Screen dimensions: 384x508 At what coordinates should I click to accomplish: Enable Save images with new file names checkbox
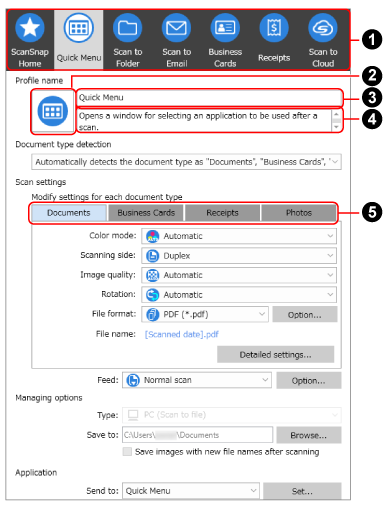pyautogui.click(x=127, y=452)
